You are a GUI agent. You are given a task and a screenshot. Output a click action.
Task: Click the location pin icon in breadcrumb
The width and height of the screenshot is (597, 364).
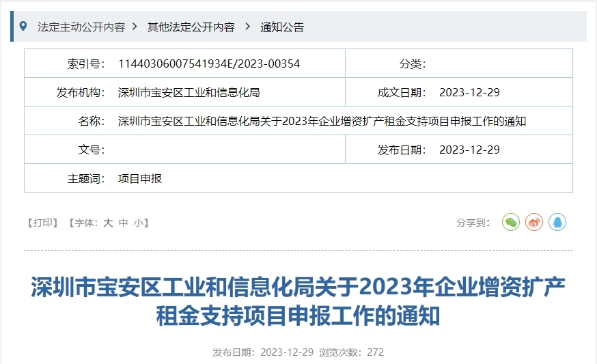click(x=23, y=27)
